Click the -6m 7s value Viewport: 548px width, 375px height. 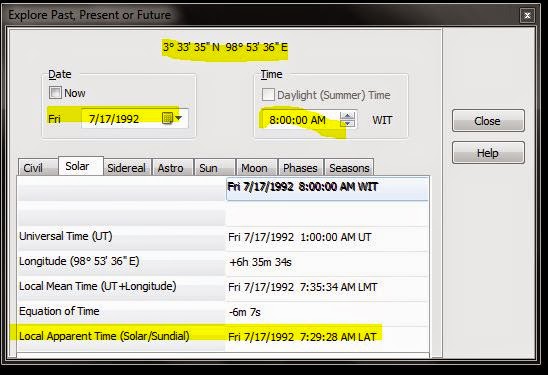coord(245,312)
